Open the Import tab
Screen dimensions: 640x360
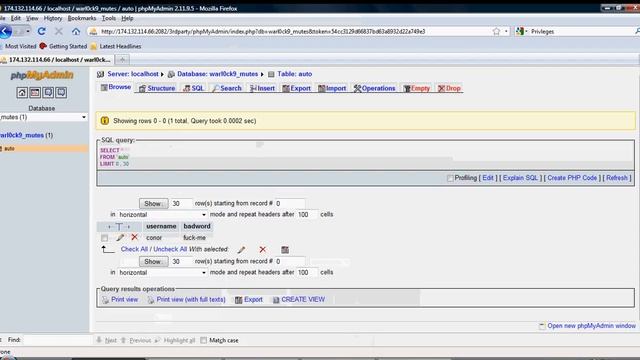[x=332, y=88]
